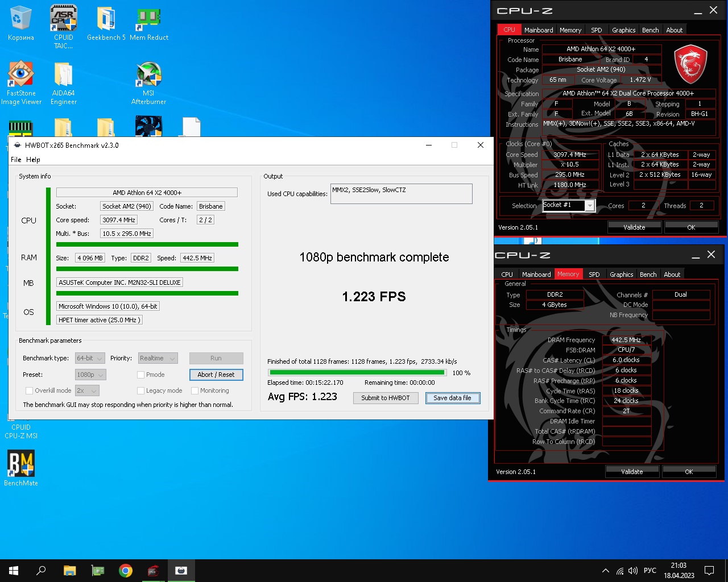Open the Mem Reduct desktop shortcut
728x582 pixels.
tap(149, 24)
